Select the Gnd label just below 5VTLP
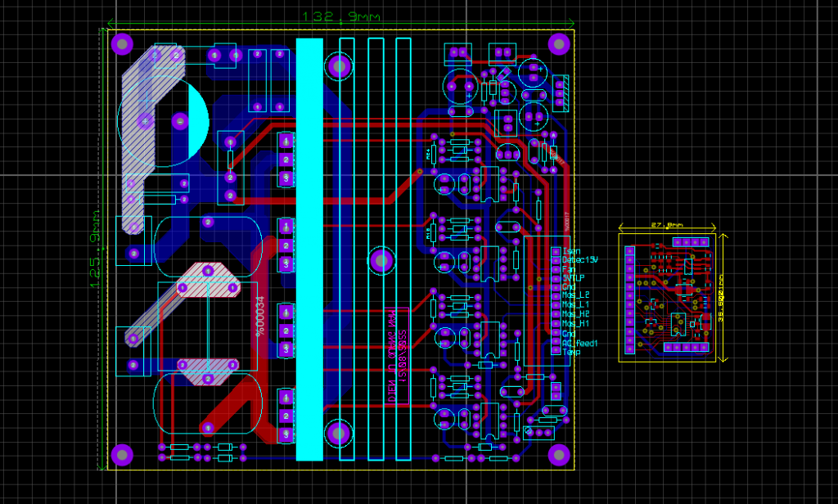 pos(569,286)
